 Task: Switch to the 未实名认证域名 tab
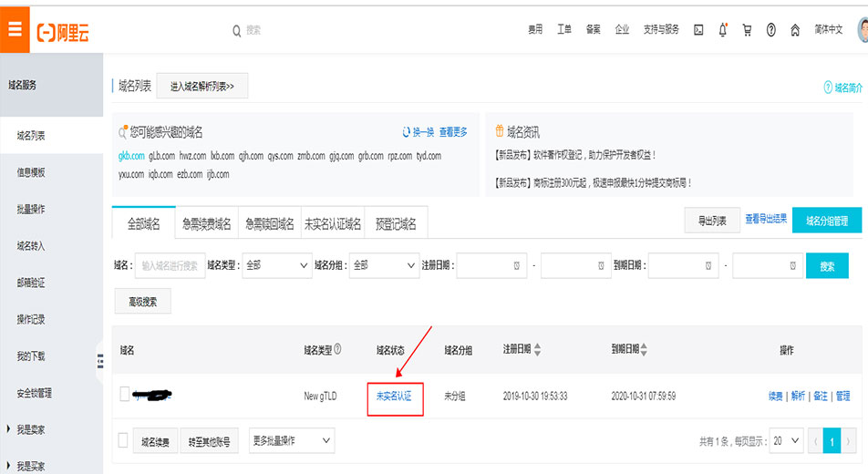[332, 224]
